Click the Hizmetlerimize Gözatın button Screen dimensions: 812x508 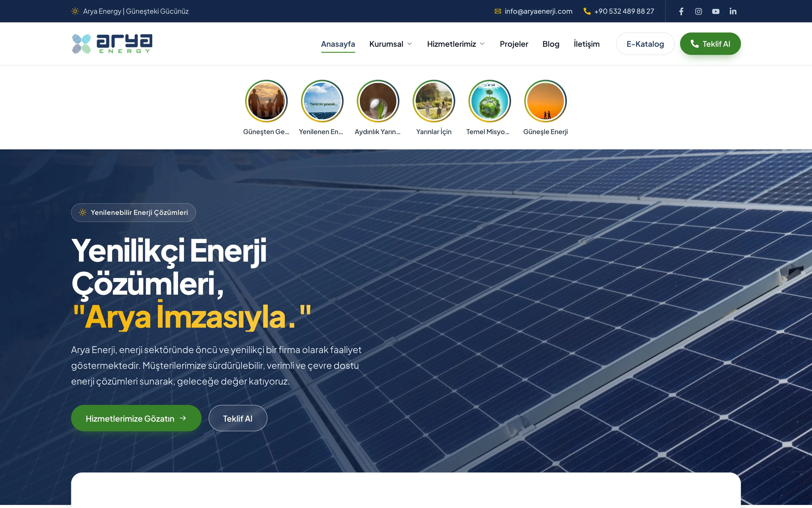click(x=136, y=418)
